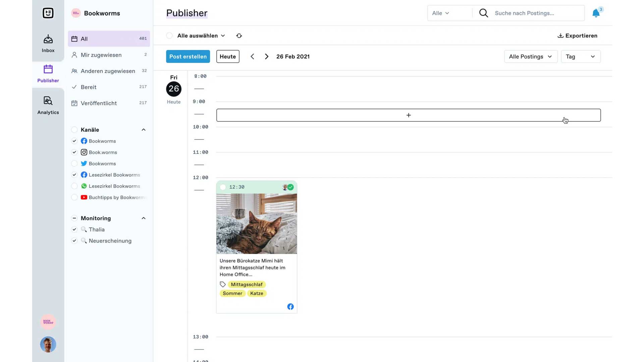Viewport: 644px width, 362px height.
Task: Open the Alle Postings dropdown
Action: click(x=530, y=57)
